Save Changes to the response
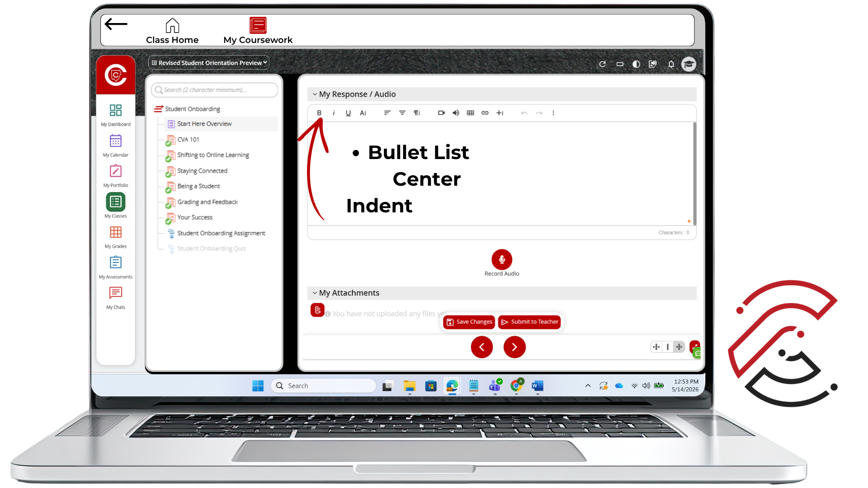 469,322
